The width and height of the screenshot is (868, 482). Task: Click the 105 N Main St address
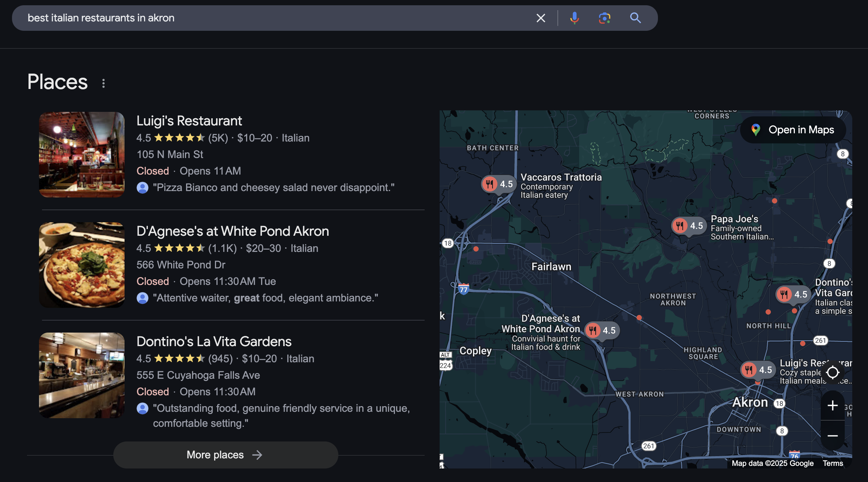pyautogui.click(x=170, y=155)
